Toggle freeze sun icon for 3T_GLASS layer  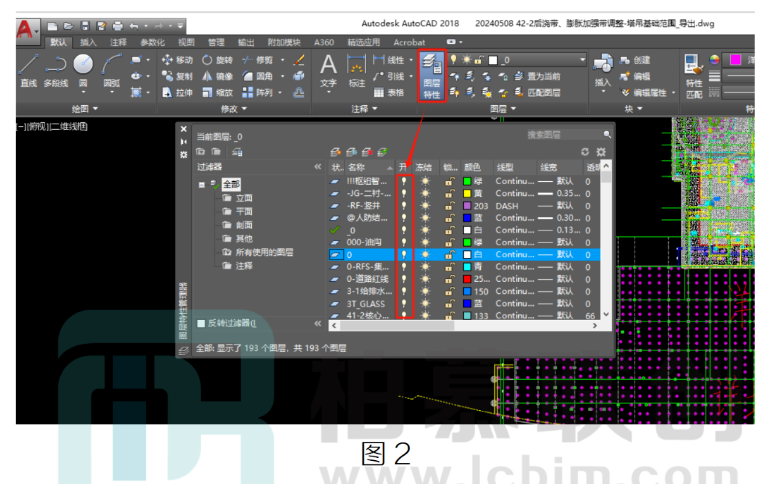(x=425, y=304)
